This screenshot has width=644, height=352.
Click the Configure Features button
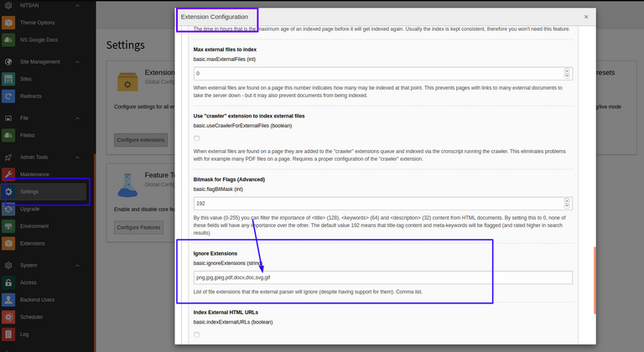point(138,227)
